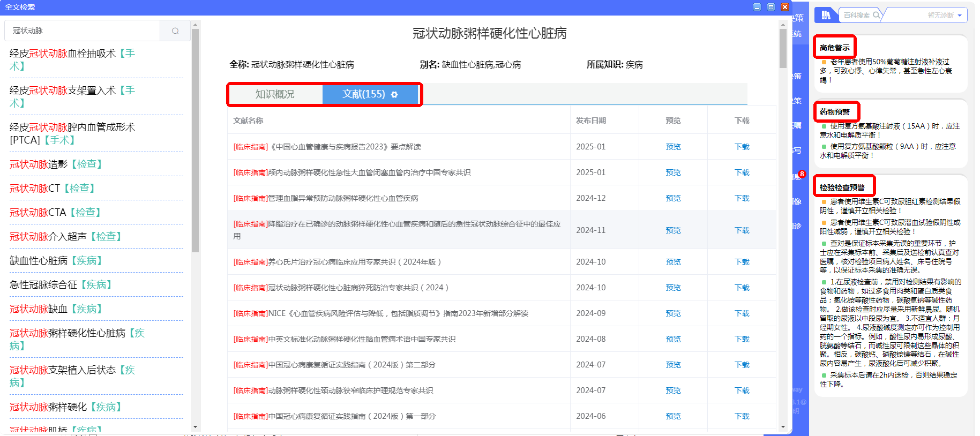Preview the 2025-01 中国心血管健康与疾病报告2023 guideline
980x436 pixels.
pos(673,147)
